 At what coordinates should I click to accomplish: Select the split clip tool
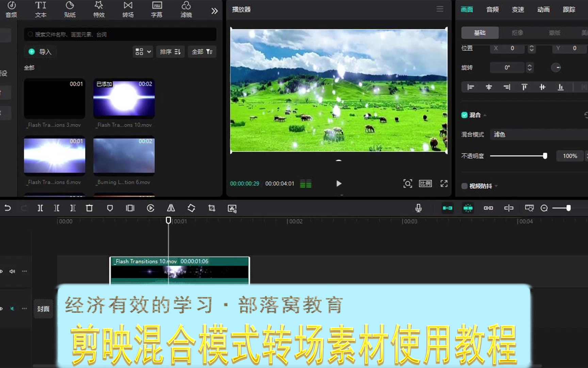click(40, 208)
